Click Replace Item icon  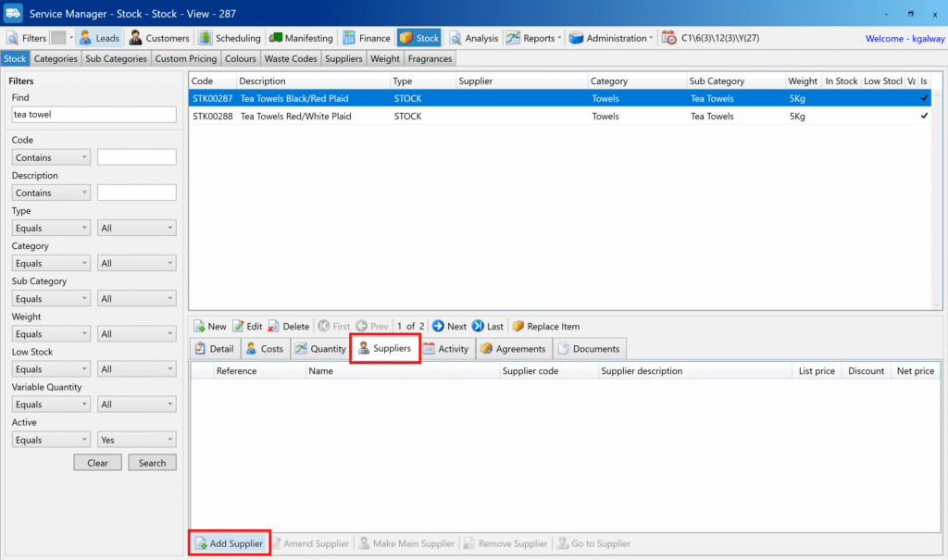(x=518, y=326)
